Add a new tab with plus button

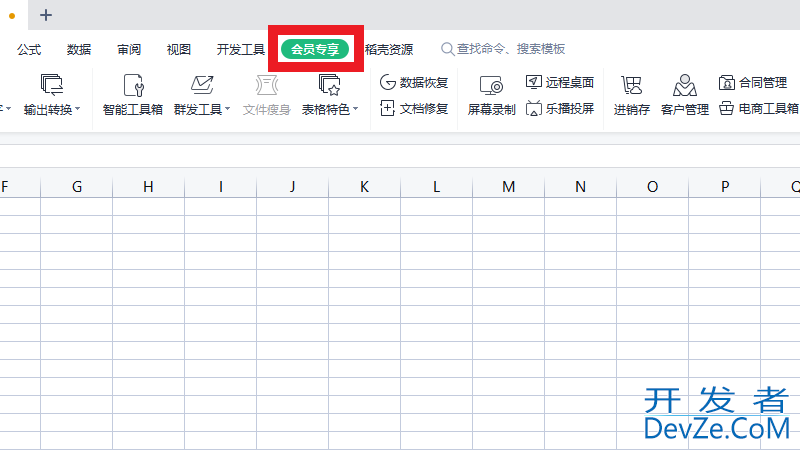coord(46,15)
